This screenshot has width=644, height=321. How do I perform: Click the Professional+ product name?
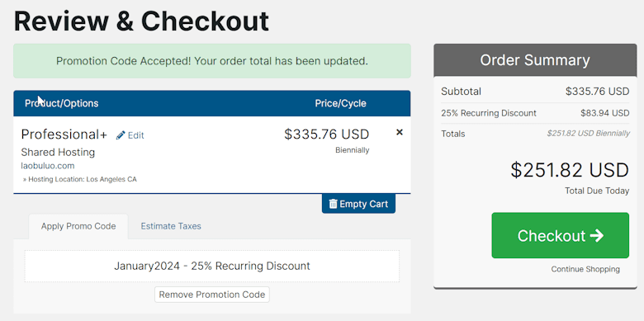point(64,135)
